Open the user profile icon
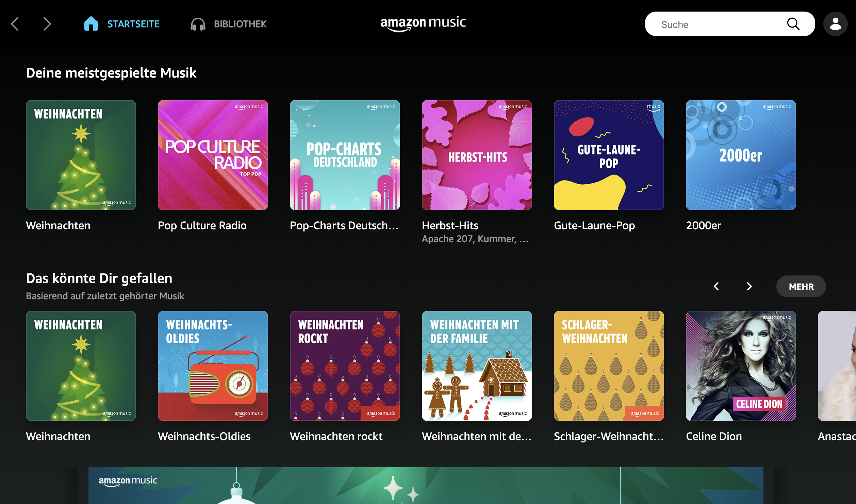856x504 pixels. point(835,24)
